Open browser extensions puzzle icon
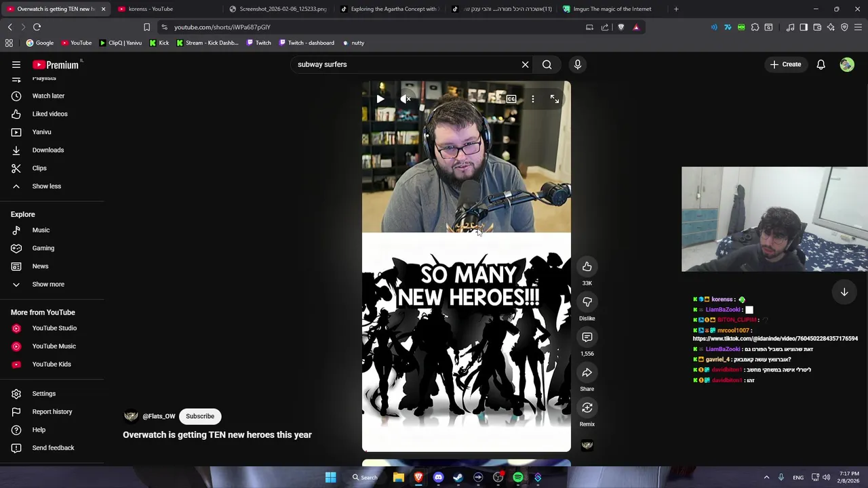 tap(755, 27)
